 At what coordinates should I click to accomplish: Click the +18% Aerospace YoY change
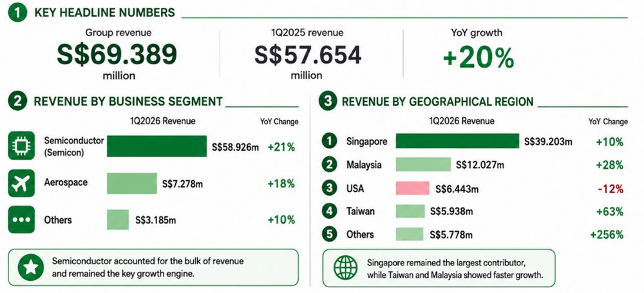click(x=281, y=184)
